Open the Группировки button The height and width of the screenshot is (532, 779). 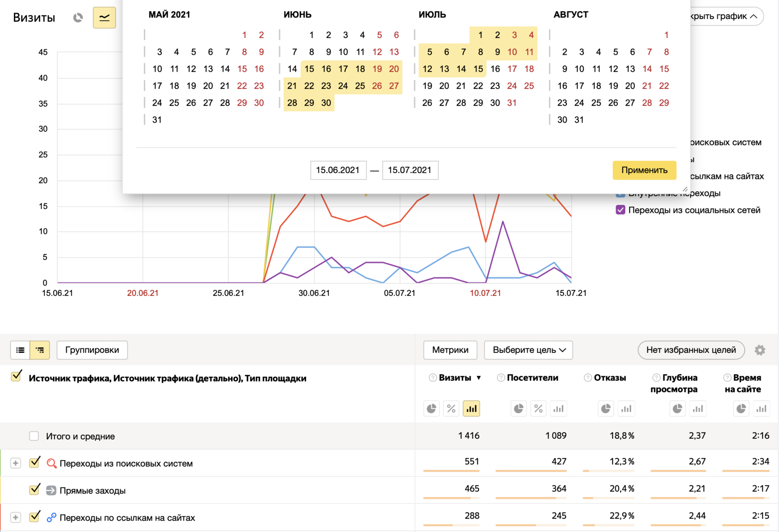click(x=92, y=350)
